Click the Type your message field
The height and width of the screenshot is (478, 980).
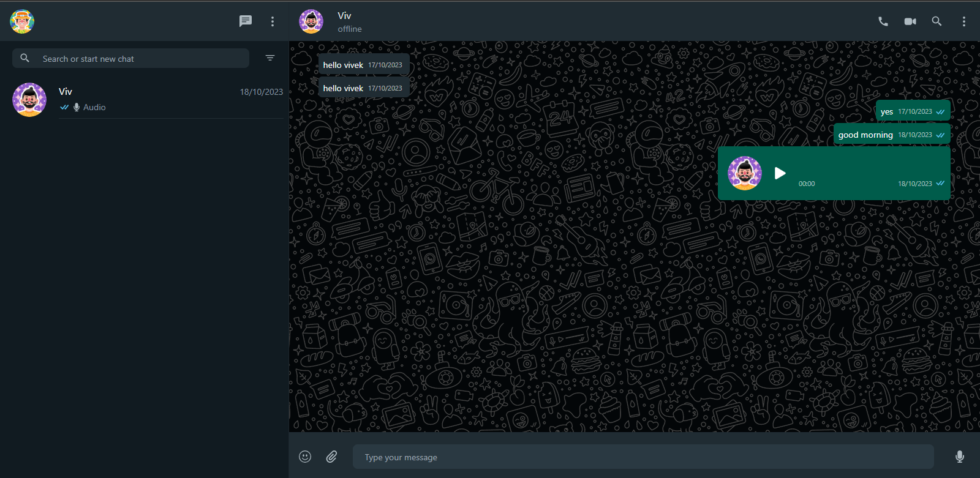(643, 457)
